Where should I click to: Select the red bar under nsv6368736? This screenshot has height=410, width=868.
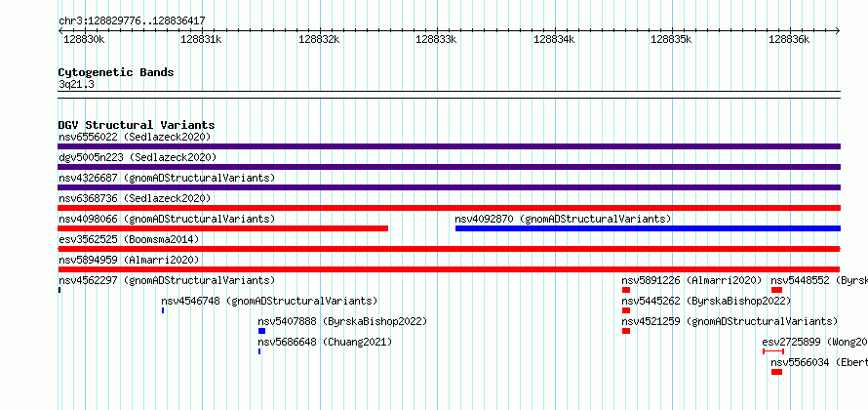click(449, 208)
